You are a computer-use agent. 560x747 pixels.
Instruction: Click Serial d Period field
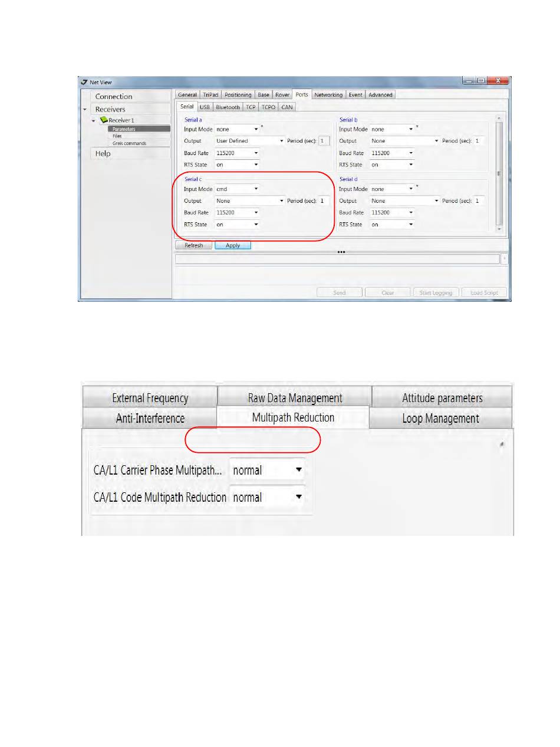[479, 201]
